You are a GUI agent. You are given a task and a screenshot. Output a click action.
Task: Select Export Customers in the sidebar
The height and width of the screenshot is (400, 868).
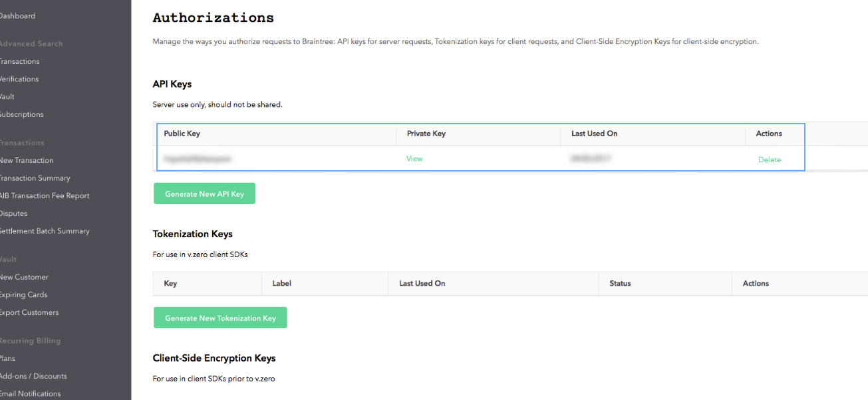coord(29,312)
